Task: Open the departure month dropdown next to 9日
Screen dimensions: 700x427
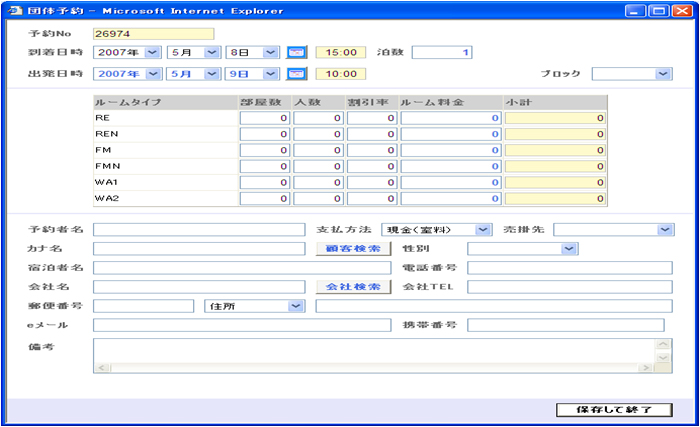Action: pyautogui.click(x=194, y=74)
